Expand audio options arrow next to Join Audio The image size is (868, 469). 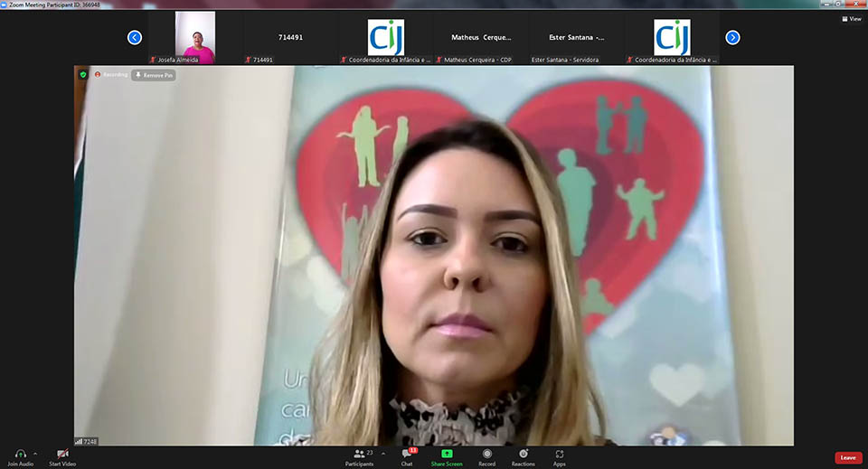pyautogui.click(x=35, y=454)
